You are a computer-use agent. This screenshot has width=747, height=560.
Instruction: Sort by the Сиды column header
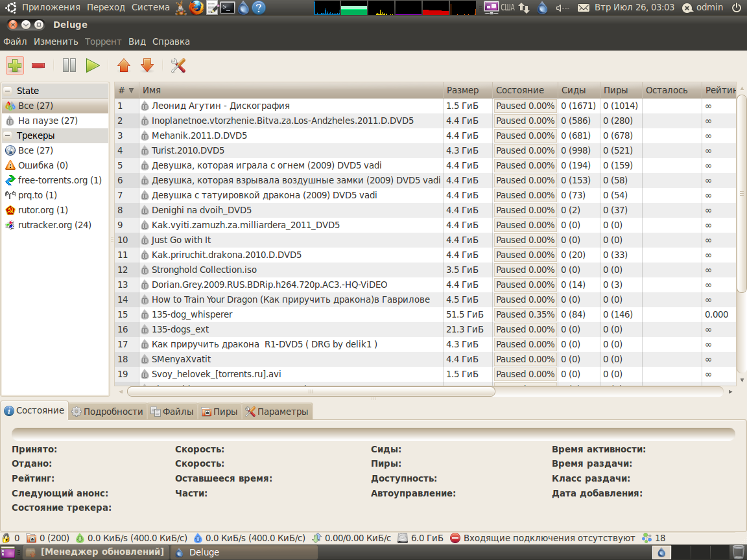pos(579,90)
